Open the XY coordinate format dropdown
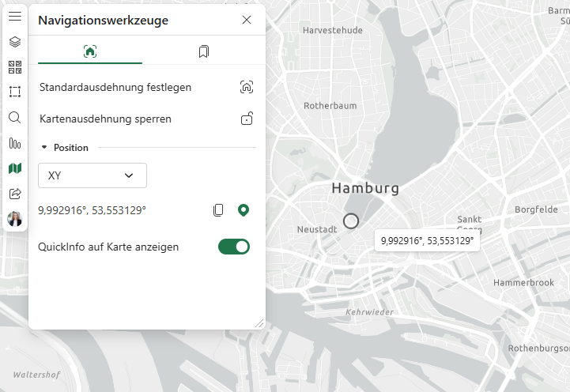This screenshot has height=392, width=570. click(92, 175)
